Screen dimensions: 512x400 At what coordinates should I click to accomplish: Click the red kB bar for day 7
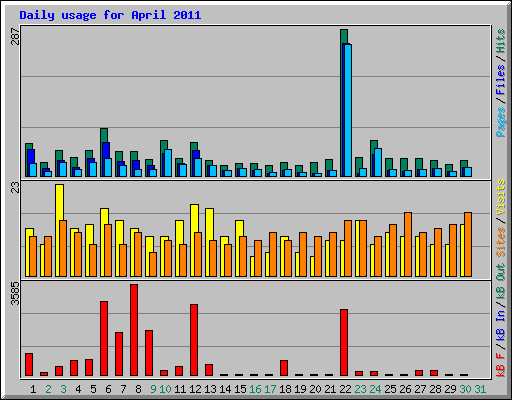pos(119,354)
